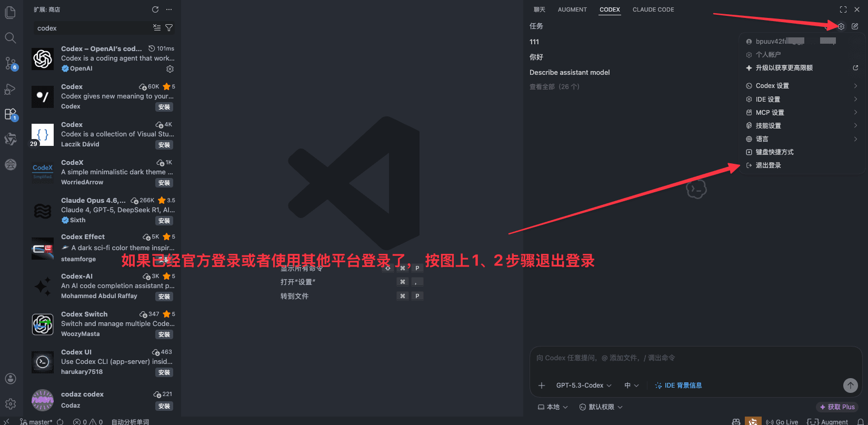Expand IDE 设置 submenu
Image resolution: width=868 pixels, height=425 pixels.
[802, 100]
